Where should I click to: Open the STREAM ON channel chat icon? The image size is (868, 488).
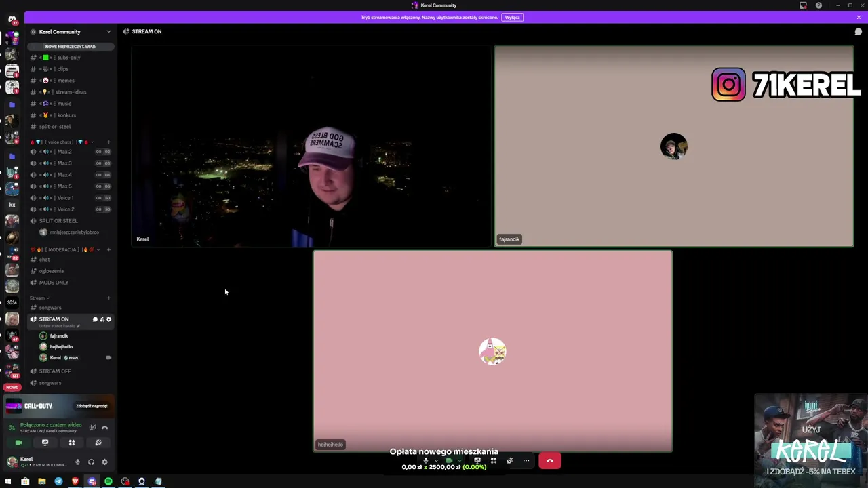95,319
